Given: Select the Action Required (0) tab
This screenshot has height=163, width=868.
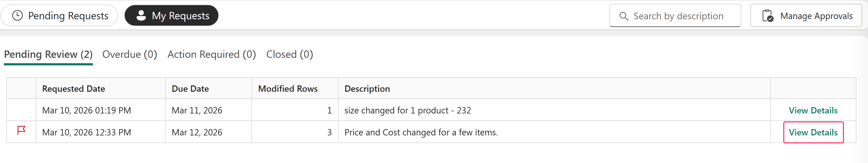Looking at the screenshot, I should (x=211, y=54).
